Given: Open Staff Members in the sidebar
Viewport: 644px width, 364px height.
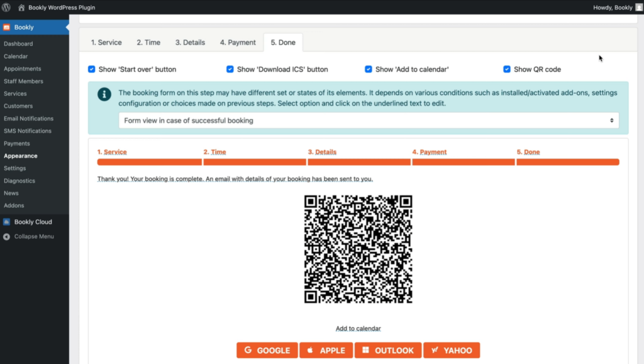Looking at the screenshot, I should [x=23, y=81].
